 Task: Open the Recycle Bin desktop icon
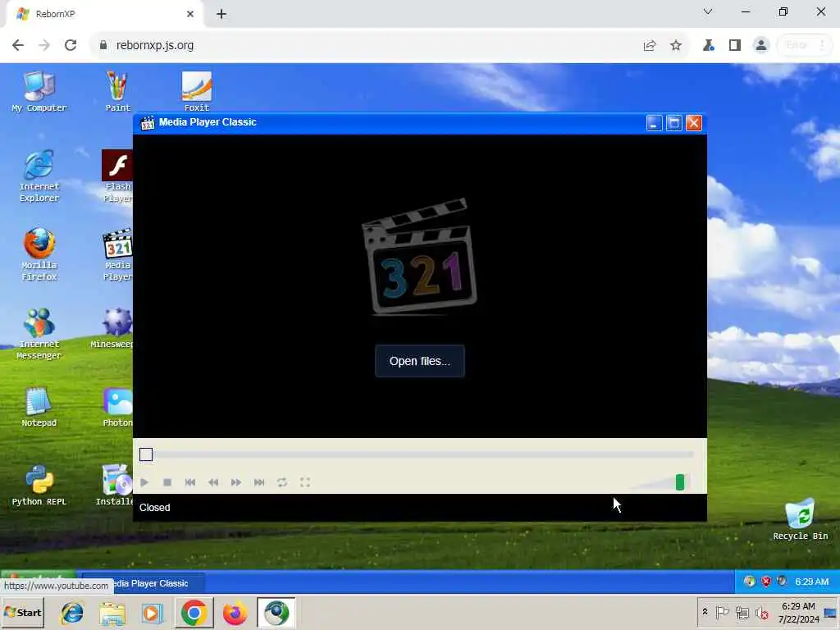(x=801, y=518)
